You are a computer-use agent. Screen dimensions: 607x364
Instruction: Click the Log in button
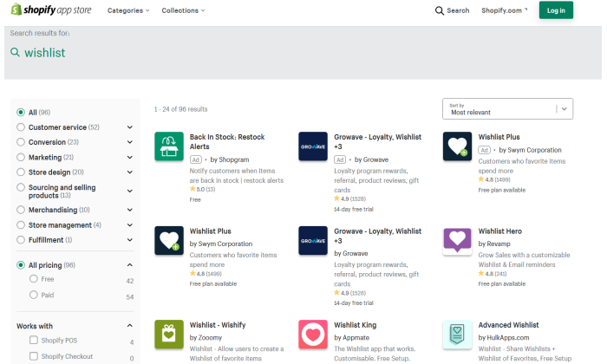click(556, 10)
